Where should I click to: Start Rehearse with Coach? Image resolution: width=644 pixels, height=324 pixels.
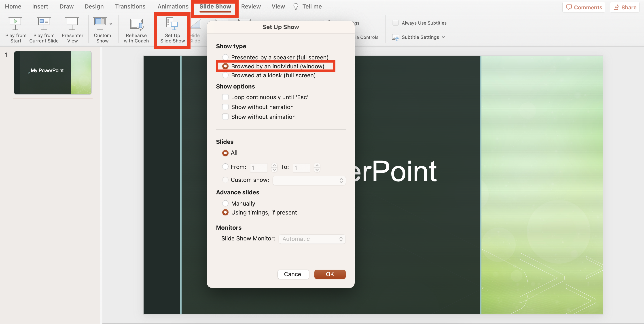click(136, 30)
